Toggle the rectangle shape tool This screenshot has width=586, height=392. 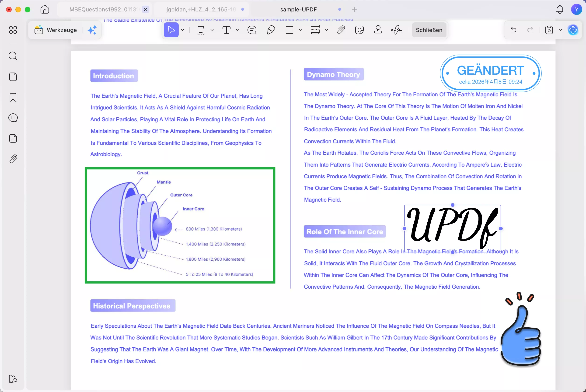click(x=289, y=30)
